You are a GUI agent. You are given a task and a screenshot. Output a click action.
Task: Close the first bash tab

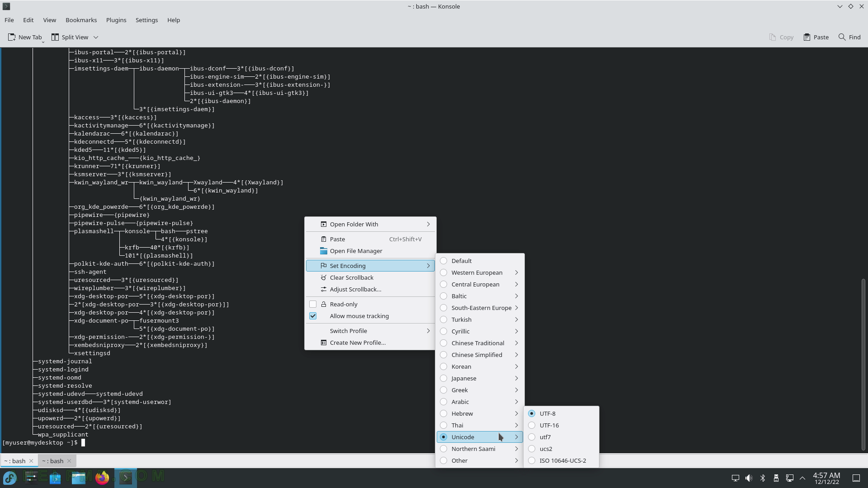pos(31,461)
